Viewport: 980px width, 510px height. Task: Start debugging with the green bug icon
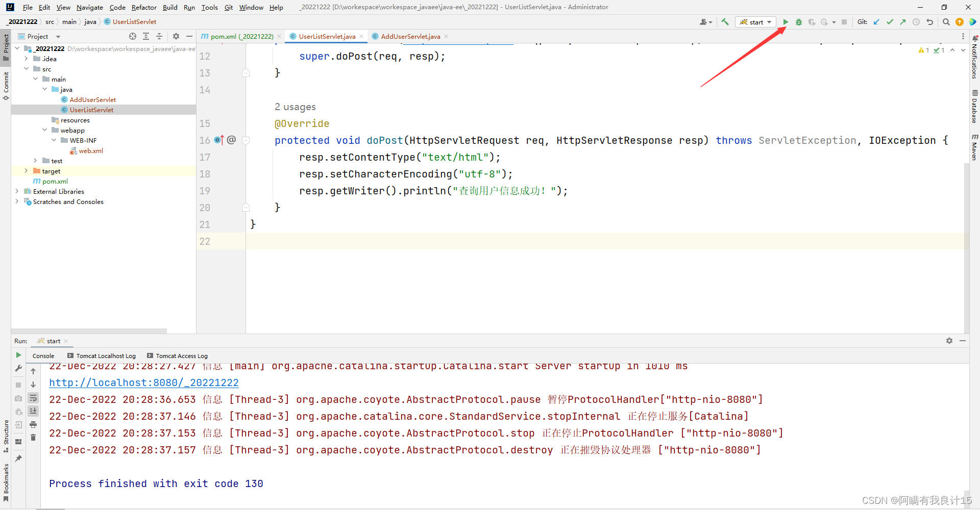point(799,22)
